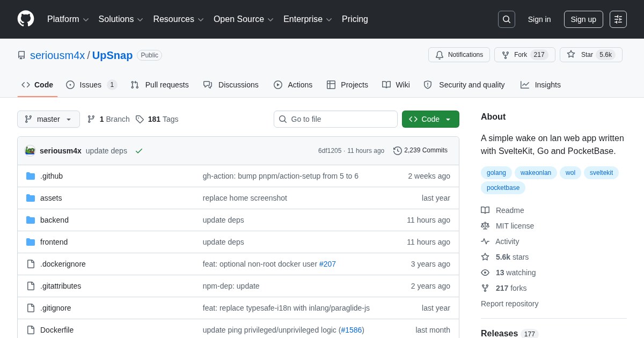Click the scale icon beside MIT license
This screenshot has width=644, height=338.
click(x=485, y=226)
